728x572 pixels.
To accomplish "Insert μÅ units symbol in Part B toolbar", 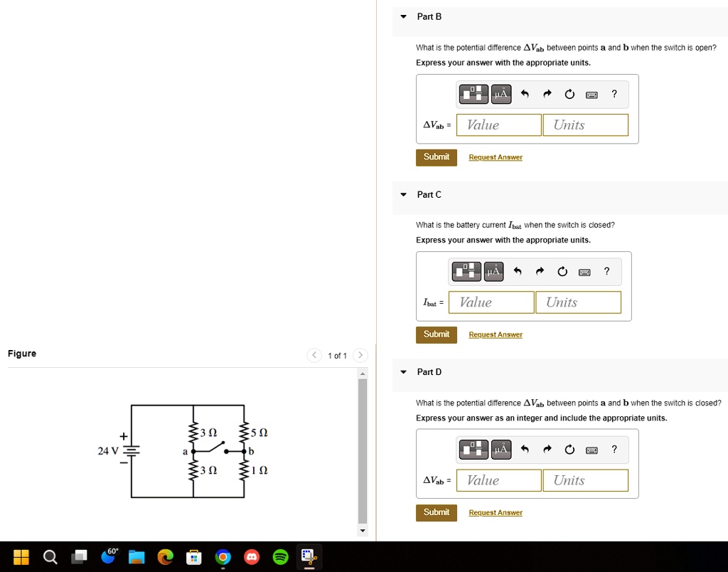I will pos(500,93).
